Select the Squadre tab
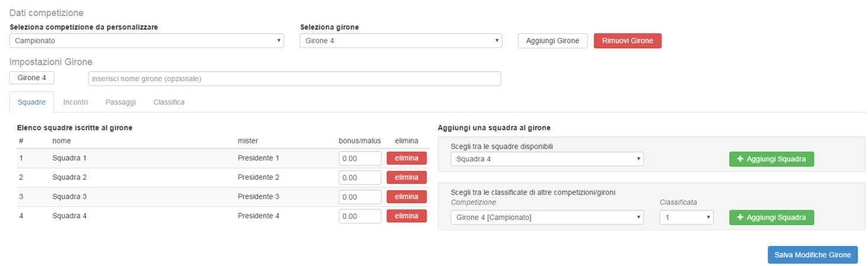 (x=31, y=102)
